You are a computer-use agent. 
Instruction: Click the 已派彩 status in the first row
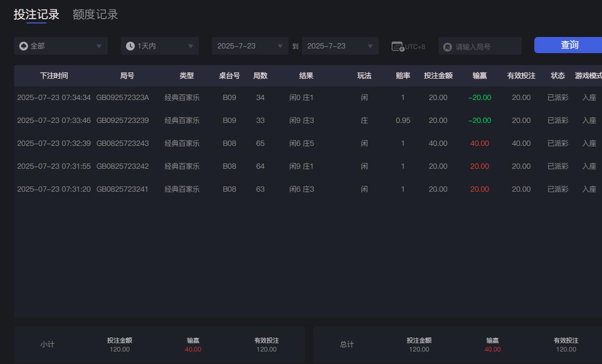tap(557, 97)
